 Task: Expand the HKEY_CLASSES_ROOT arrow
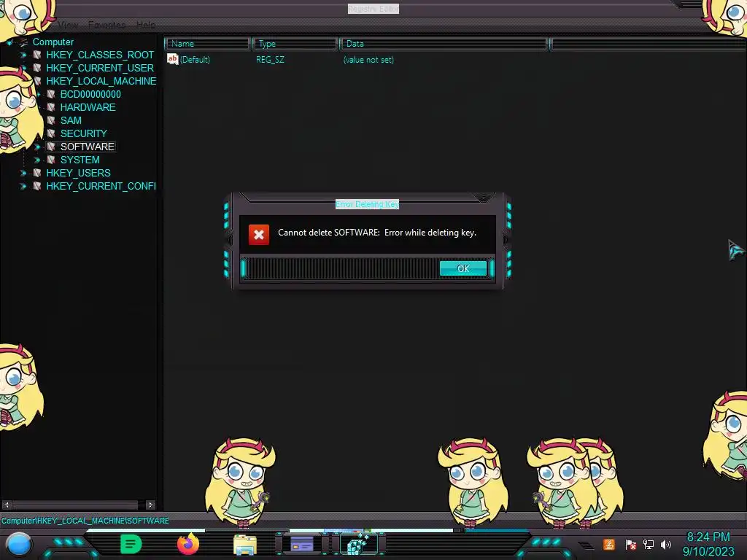pos(23,55)
